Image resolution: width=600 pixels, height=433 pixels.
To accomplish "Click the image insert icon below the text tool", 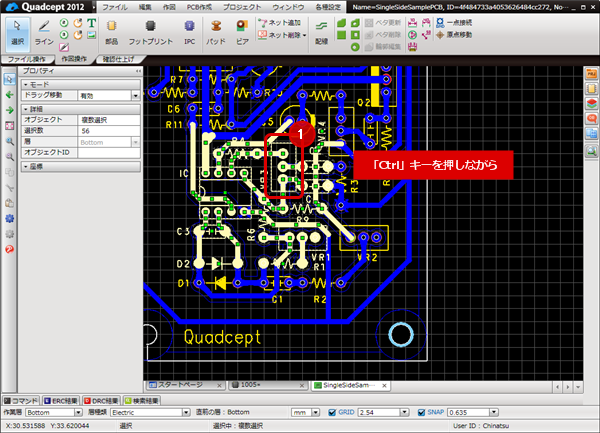I will click(91, 35).
